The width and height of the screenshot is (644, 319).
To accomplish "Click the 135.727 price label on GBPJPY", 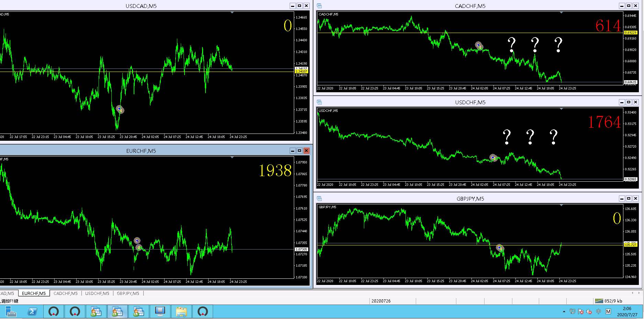I will coord(631,245).
